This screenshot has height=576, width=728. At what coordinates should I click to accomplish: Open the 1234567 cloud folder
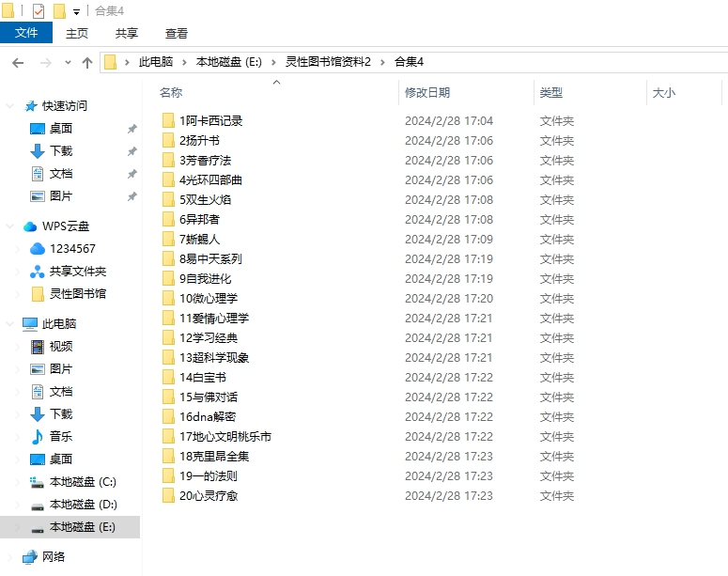coord(72,249)
